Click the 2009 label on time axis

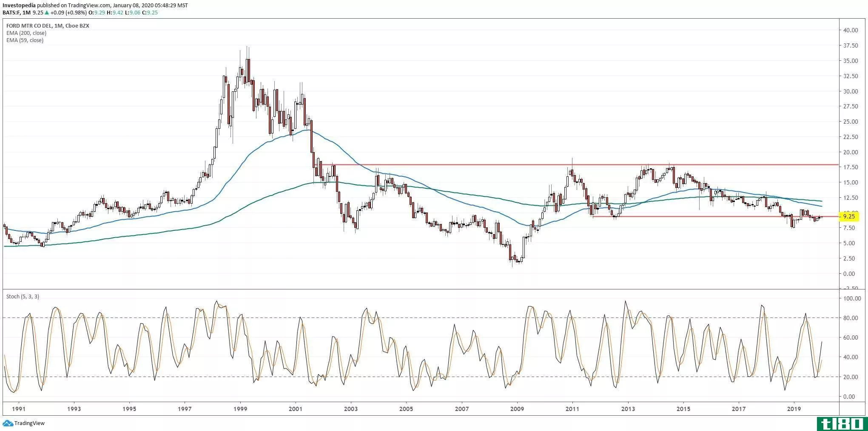517,409
